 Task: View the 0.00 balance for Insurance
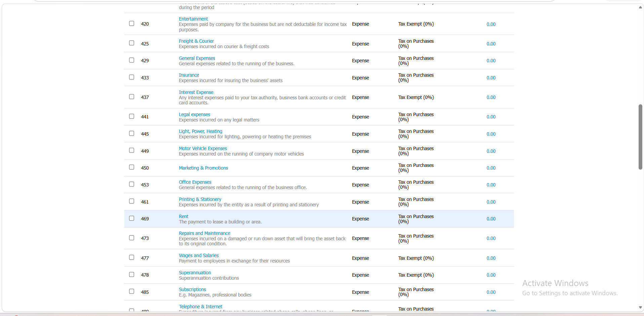coord(491,78)
